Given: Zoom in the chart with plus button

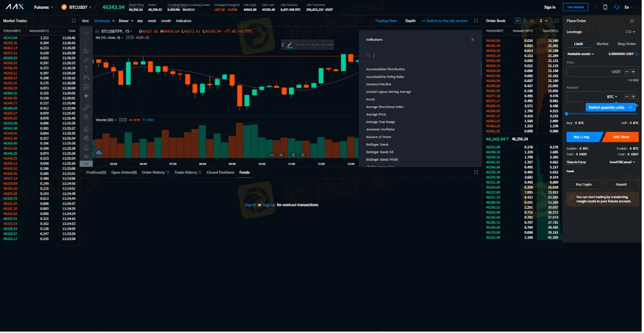Looking at the screenshot, I should 281,155.
